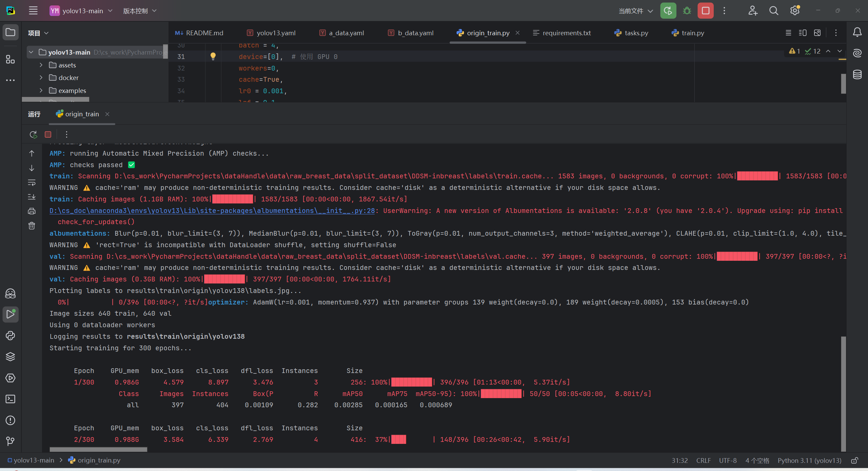Click Python 3.11 (yolov13) interpreter
Image resolution: width=868 pixels, height=471 pixels.
pyautogui.click(x=809, y=460)
